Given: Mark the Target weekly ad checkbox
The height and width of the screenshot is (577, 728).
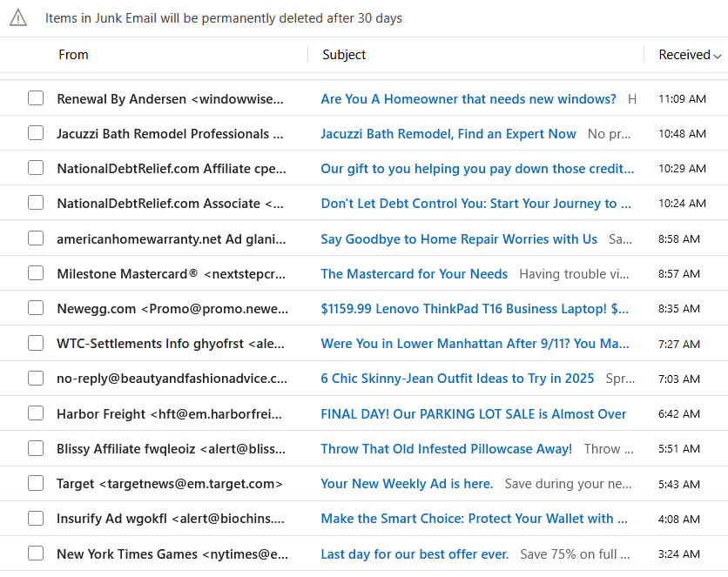Looking at the screenshot, I should (x=36, y=483).
